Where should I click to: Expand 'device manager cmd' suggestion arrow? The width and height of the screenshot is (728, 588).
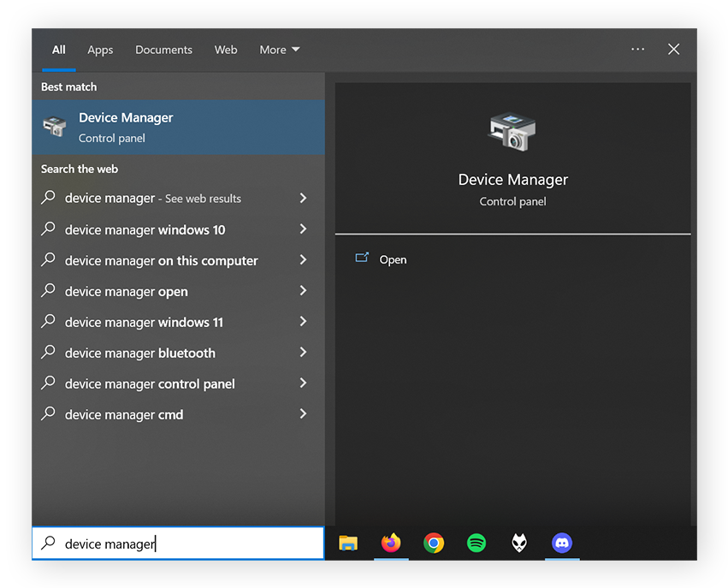click(303, 414)
